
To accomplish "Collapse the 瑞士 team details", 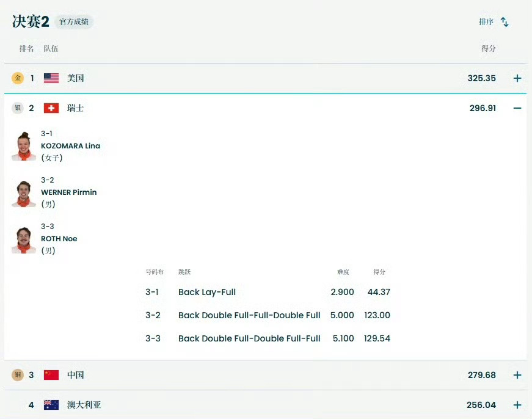I will [x=517, y=108].
